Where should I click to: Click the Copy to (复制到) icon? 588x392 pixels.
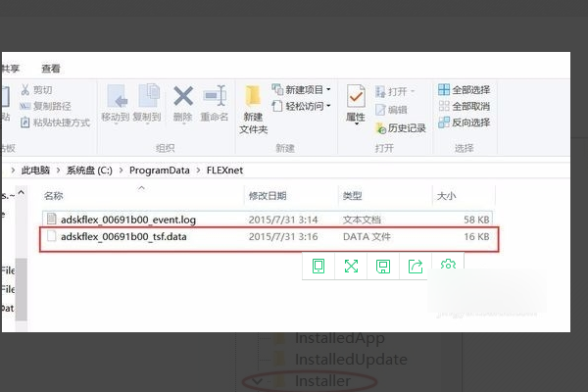[x=147, y=96]
